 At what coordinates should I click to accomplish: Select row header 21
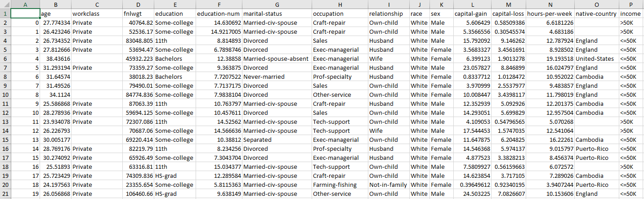[x=5, y=194]
